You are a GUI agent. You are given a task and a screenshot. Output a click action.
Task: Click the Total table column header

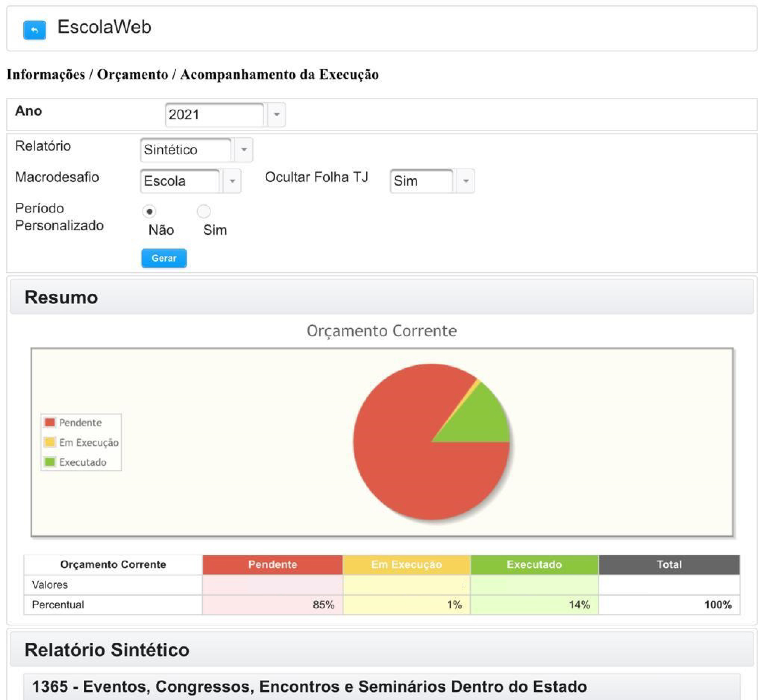(669, 564)
